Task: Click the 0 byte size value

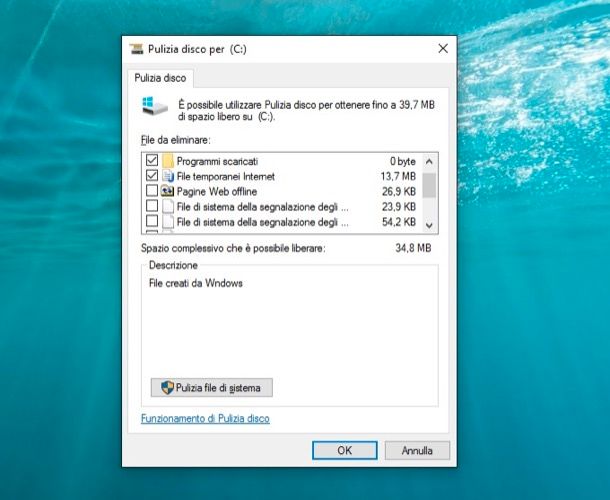Action: click(x=403, y=161)
